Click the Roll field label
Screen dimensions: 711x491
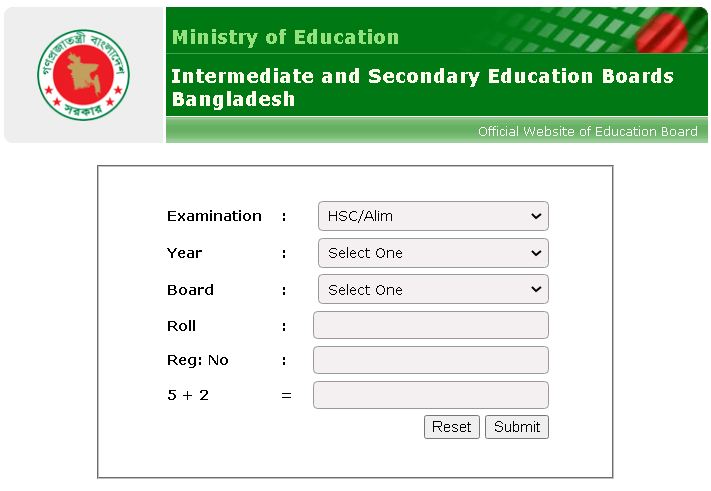coord(181,326)
